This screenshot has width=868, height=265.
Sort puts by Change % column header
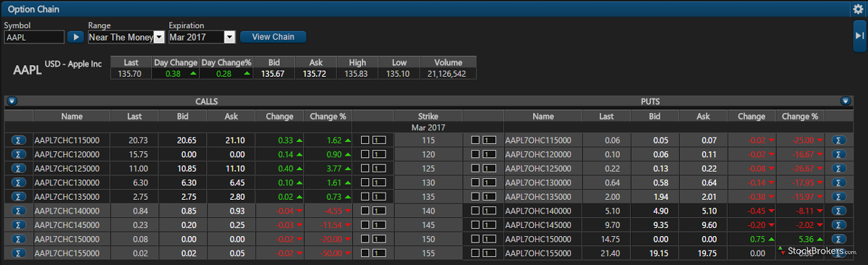pyautogui.click(x=800, y=116)
